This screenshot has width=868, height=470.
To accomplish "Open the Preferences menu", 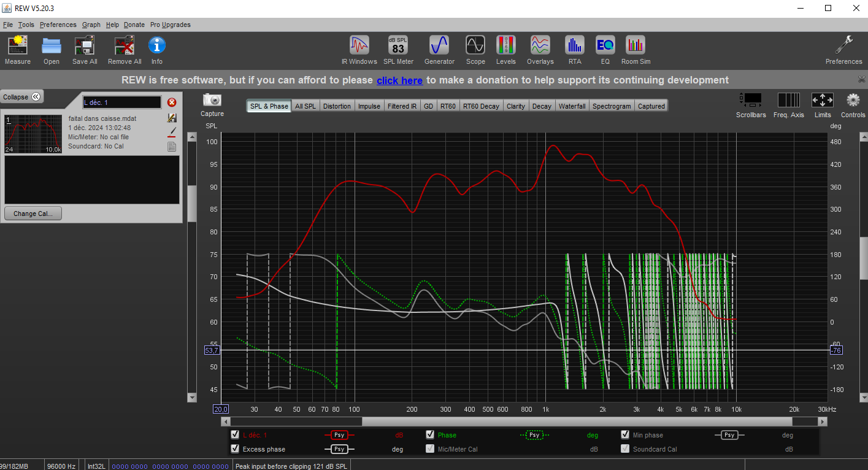I will pyautogui.click(x=58, y=25).
